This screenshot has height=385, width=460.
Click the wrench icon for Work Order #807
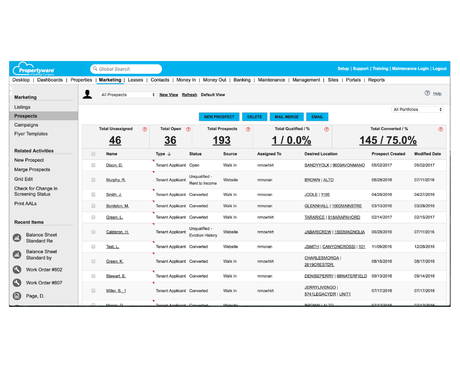pyautogui.click(x=17, y=283)
